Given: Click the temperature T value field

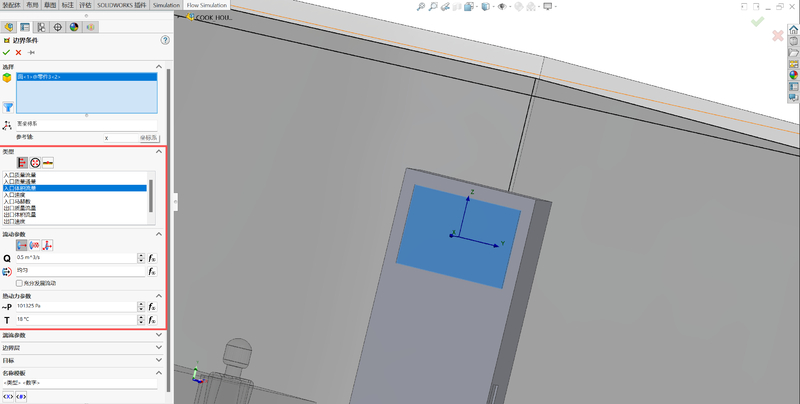Looking at the screenshot, I should [76, 320].
